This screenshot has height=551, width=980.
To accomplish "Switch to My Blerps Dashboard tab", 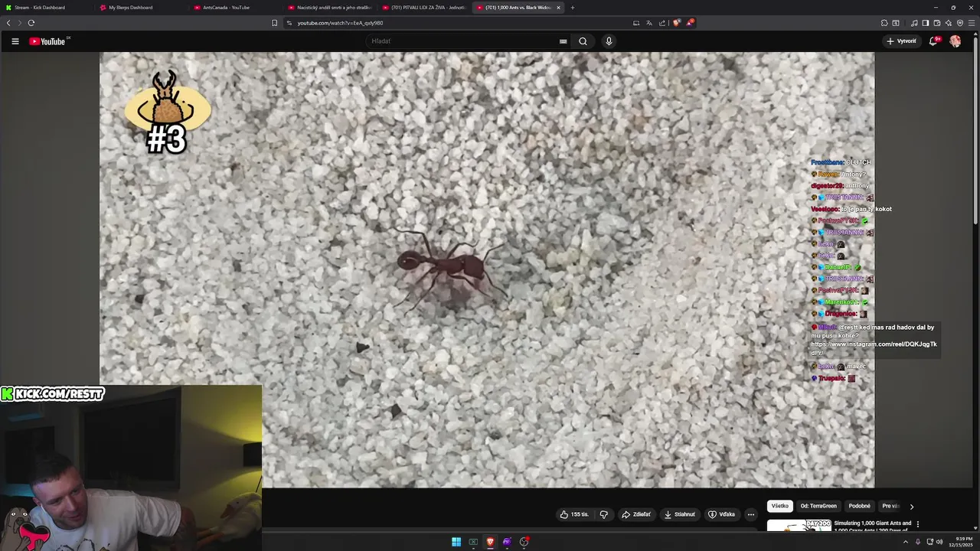I will point(142,8).
